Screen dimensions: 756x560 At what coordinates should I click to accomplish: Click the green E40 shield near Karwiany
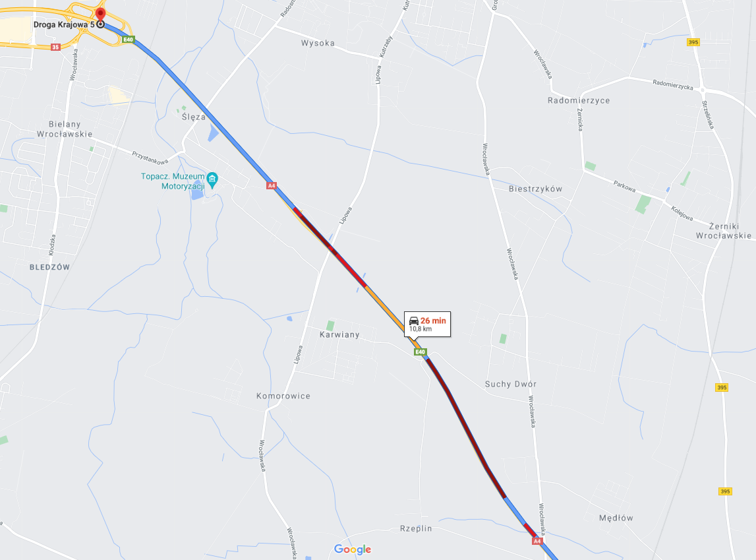tap(421, 352)
